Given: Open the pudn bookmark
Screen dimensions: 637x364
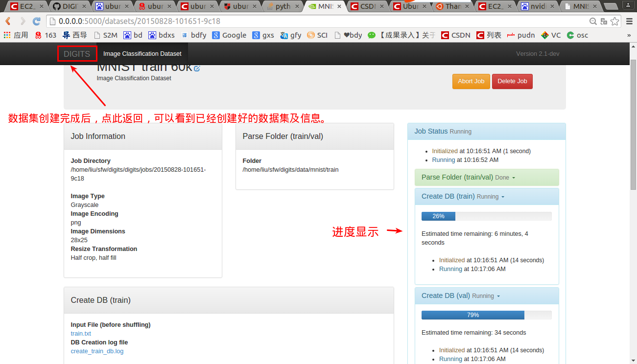Looking at the screenshot, I should coord(521,35).
